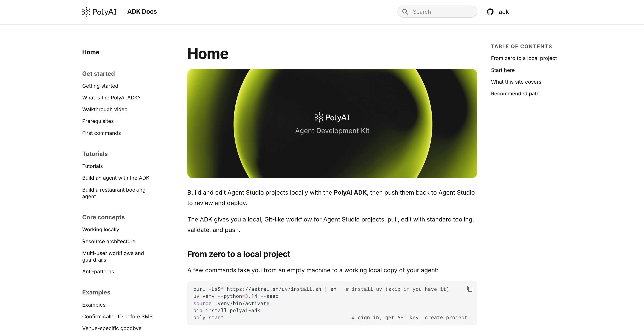Open Build an agent with the ADK

click(116, 178)
